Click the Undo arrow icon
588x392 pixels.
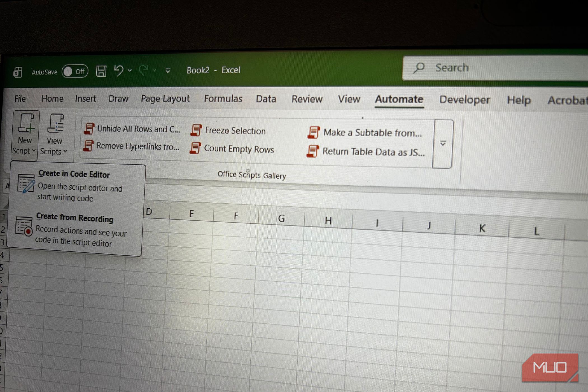pyautogui.click(x=119, y=70)
